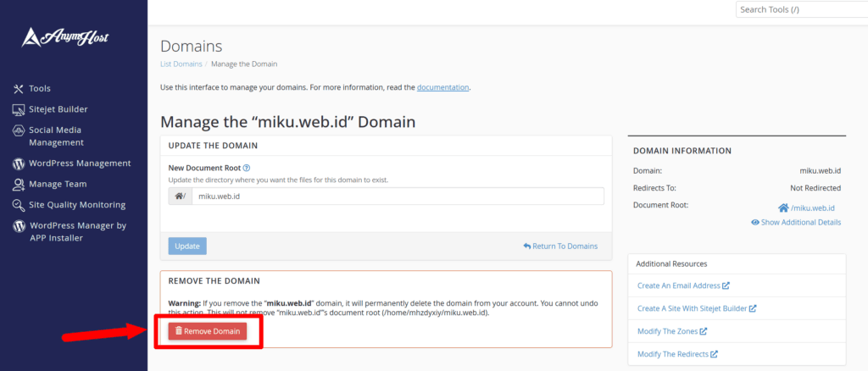Click WordPress Management logo icon
The width and height of the screenshot is (868, 371).
19,163
